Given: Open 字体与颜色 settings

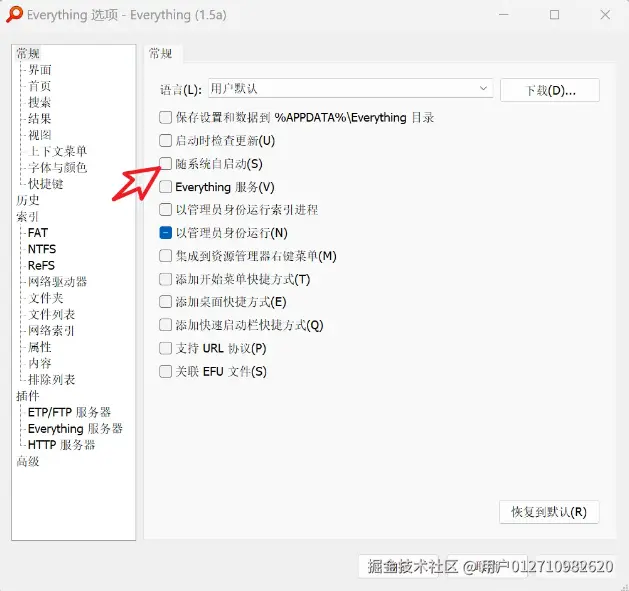Looking at the screenshot, I should coord(57,167).
